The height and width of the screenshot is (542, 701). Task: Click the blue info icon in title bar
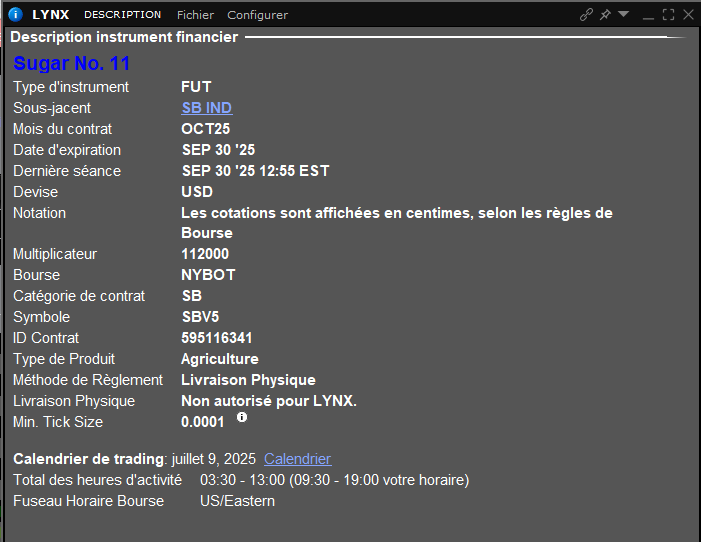[15, 14]
